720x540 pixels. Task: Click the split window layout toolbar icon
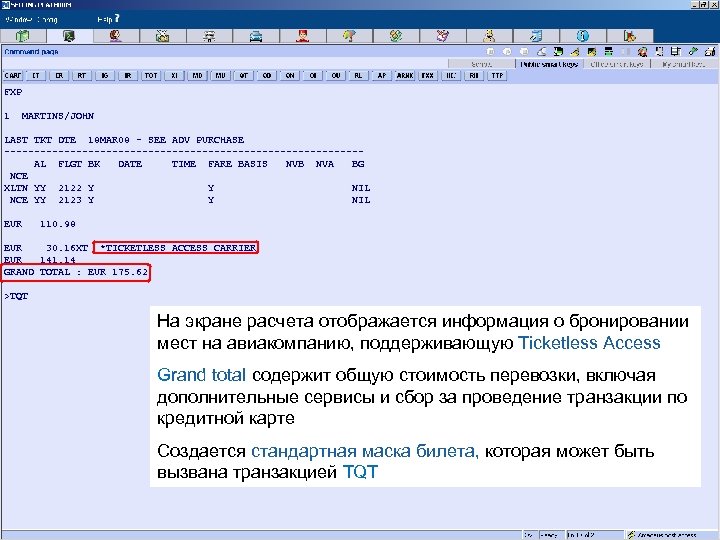coord(608,51)
